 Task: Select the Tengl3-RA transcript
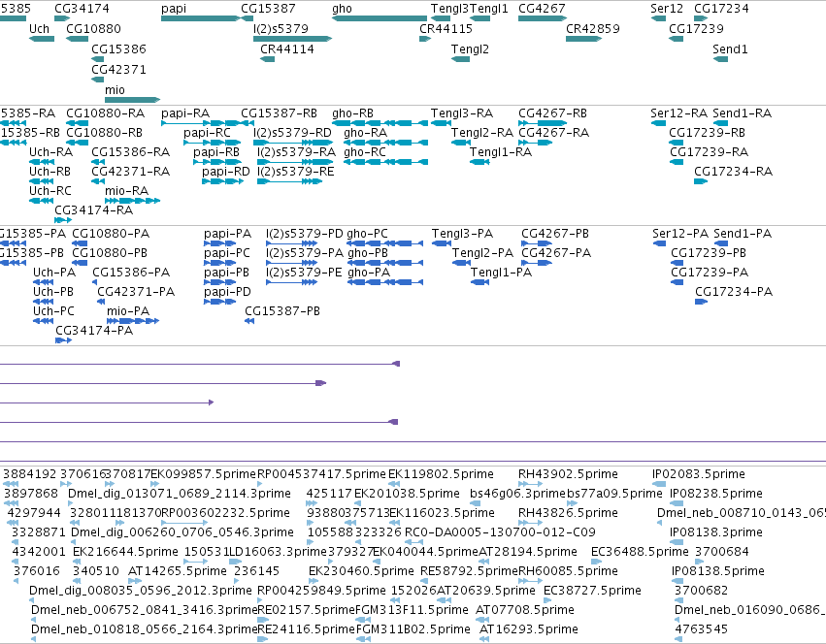coord(441,123)
